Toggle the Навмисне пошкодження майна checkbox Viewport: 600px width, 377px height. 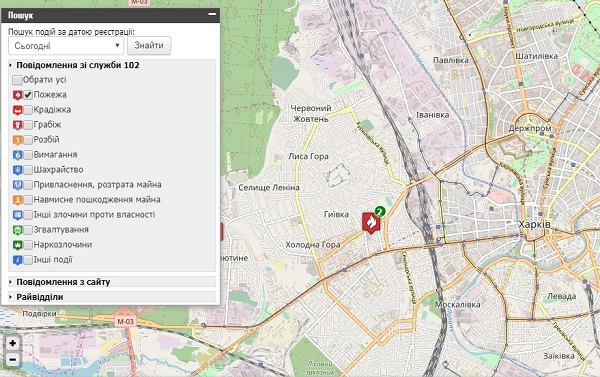tap(28, 200)
